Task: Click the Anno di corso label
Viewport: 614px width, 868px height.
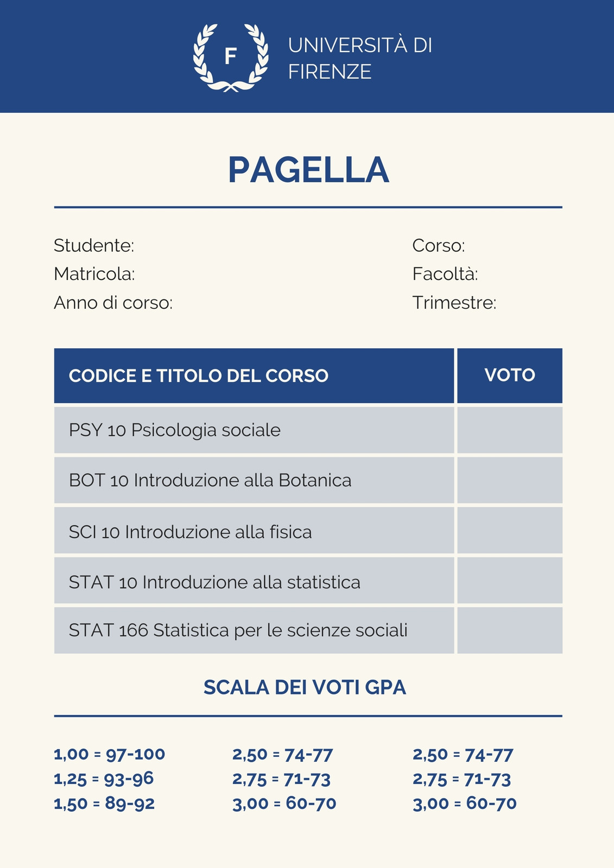Action: (x=113, y=302)
